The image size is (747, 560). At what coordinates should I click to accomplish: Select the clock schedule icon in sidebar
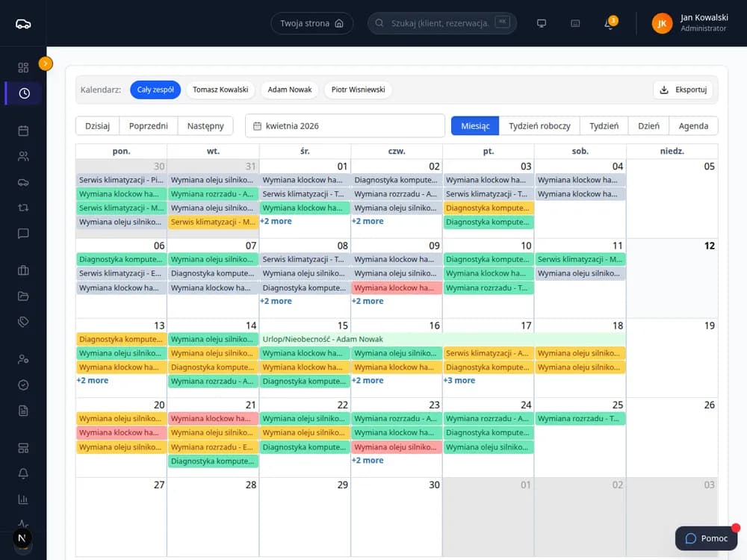24,93
